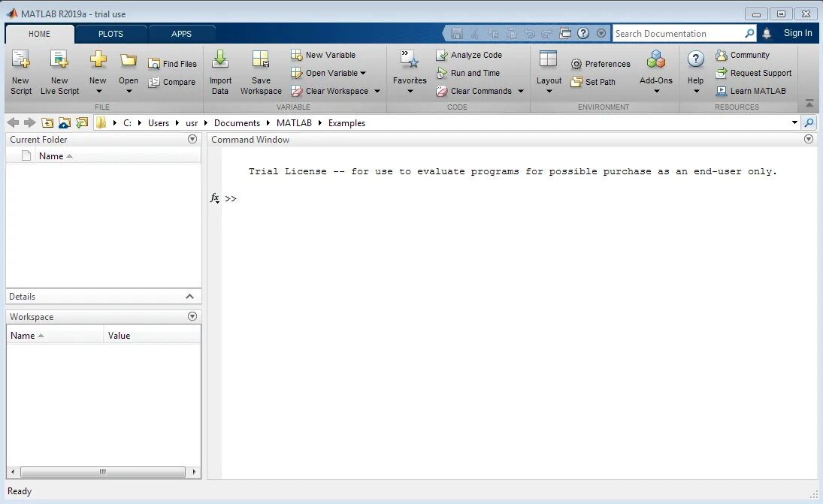Image resolution: width=823 pixels, height=504 pixels.
Task: Click the Favorites star icon
Action: 410,59
